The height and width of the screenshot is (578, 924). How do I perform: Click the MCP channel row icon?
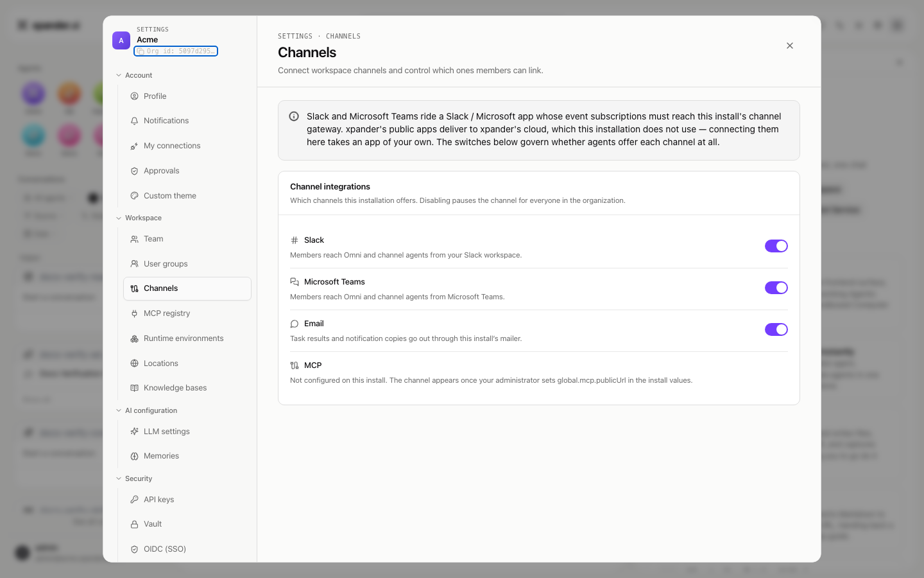click(295, 365)
